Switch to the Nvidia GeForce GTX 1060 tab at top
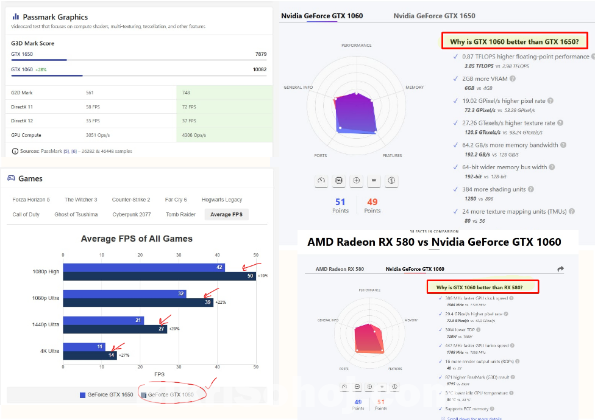 coord(322,16)
